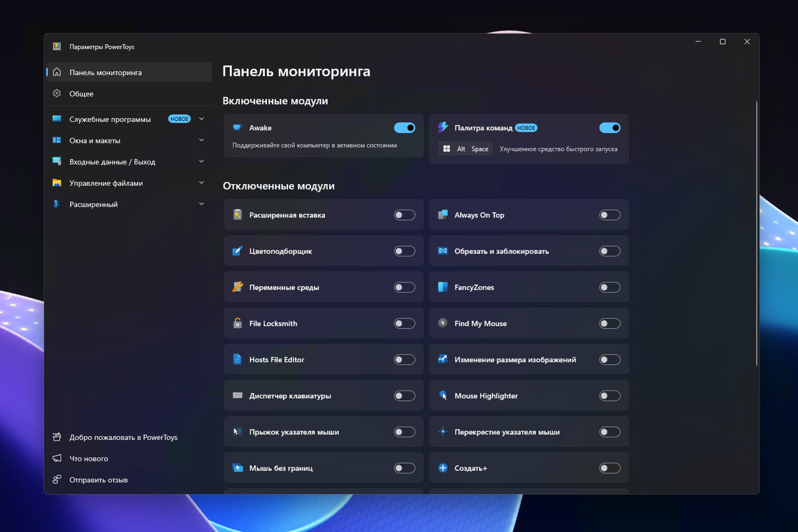Viewport: 798px width, 532px height.
Task: Open the Создать+ module card
Action: [x=529, y=468]
